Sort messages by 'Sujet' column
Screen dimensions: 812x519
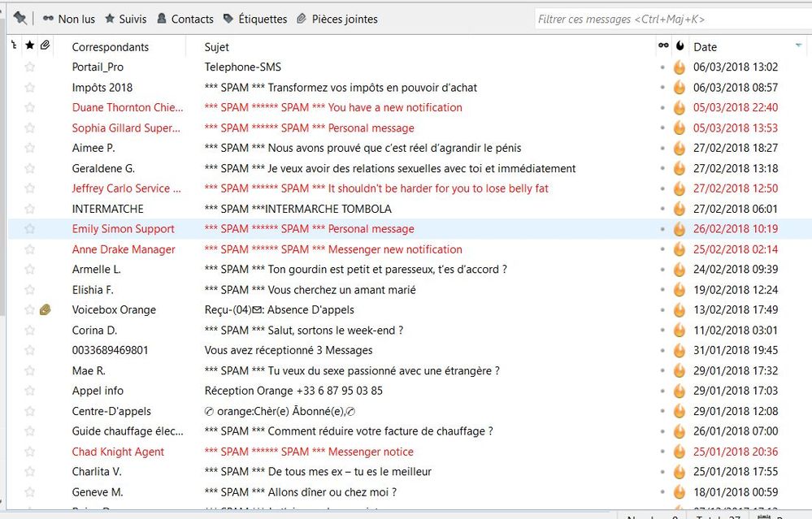coord(217,47)
